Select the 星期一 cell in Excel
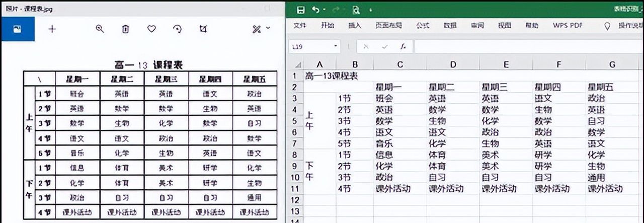Screen dimensions: 644x223 (x=400, y=87)
